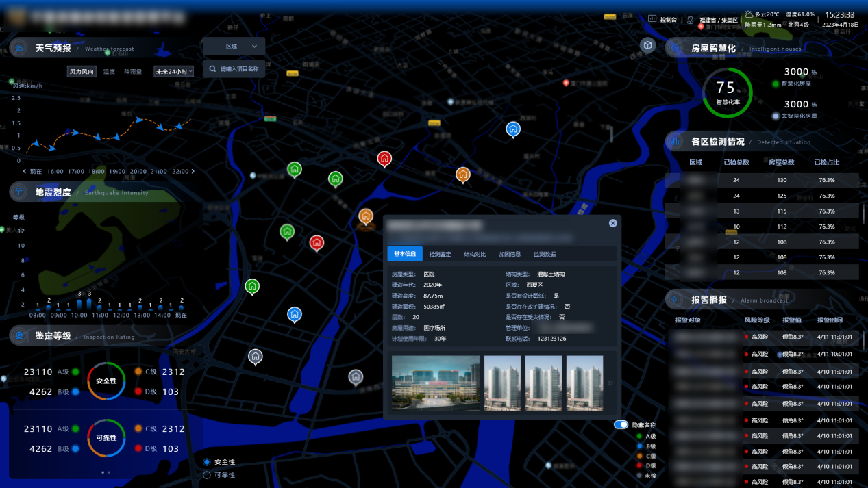Click the location pin icon in header
868x488 pixels.
(690, 20)
